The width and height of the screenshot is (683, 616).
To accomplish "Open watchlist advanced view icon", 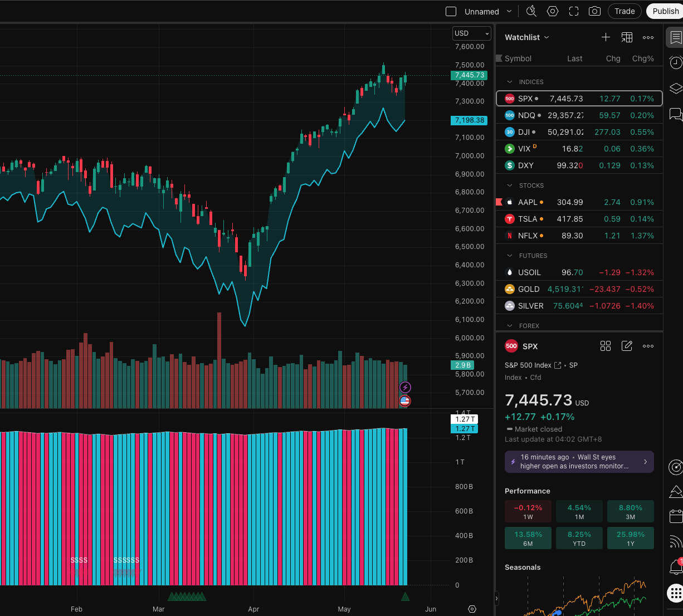I will (627, 37).
